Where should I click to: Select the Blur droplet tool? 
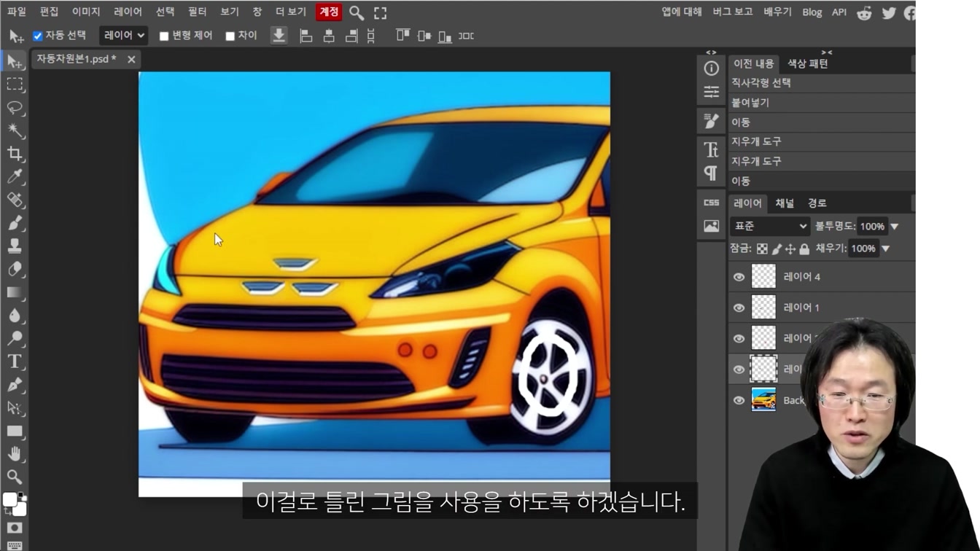click(15, 316)
